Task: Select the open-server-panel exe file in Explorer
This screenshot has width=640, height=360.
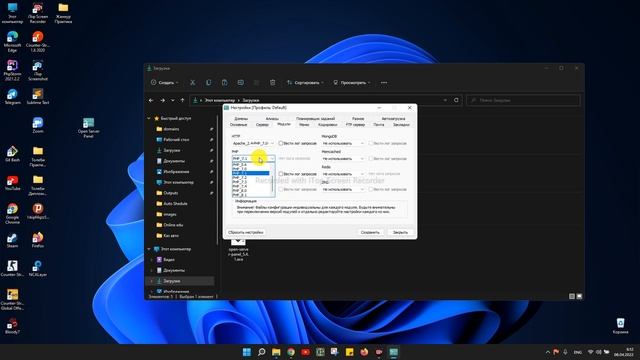Action: (x=238, y=250)
